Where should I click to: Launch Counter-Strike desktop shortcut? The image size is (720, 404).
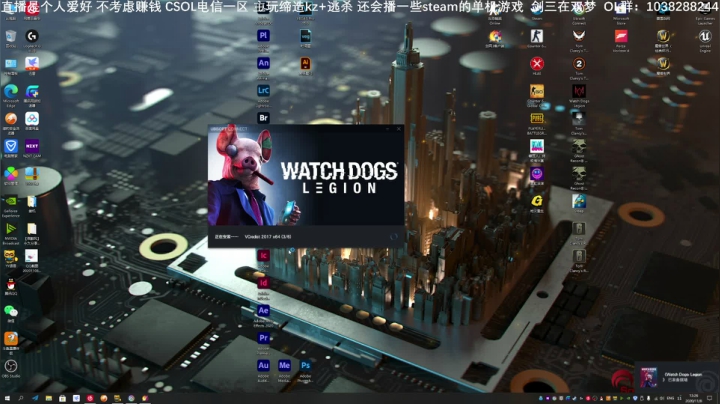pos(537,36)
